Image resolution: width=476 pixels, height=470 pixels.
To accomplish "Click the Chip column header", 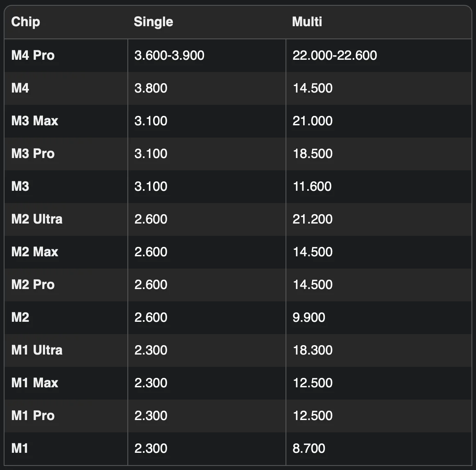I will [26, 22].
